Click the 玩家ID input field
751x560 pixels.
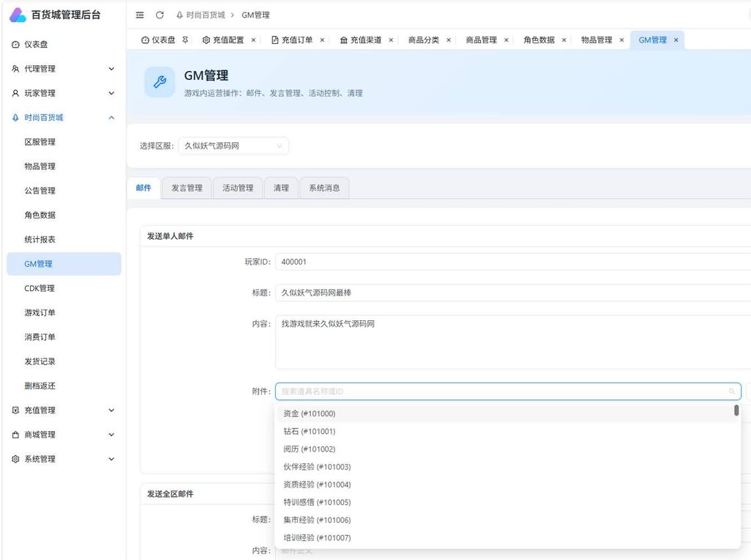click(513, 262)
